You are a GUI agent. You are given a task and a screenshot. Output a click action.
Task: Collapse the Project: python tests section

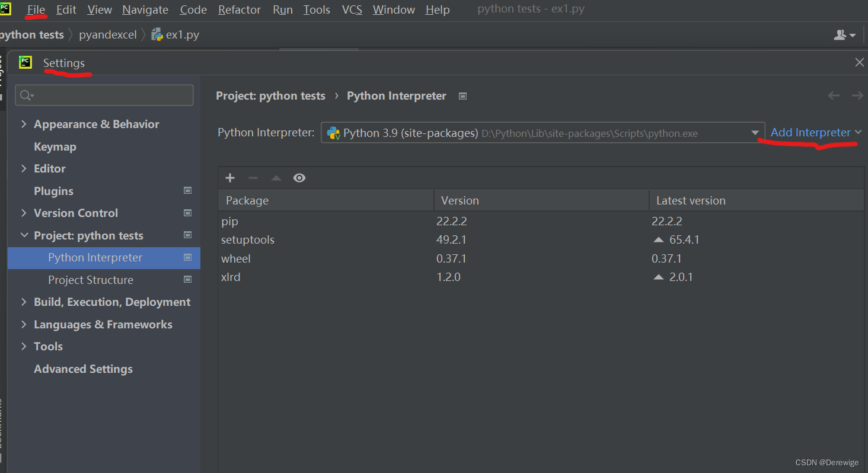(24, 235)
